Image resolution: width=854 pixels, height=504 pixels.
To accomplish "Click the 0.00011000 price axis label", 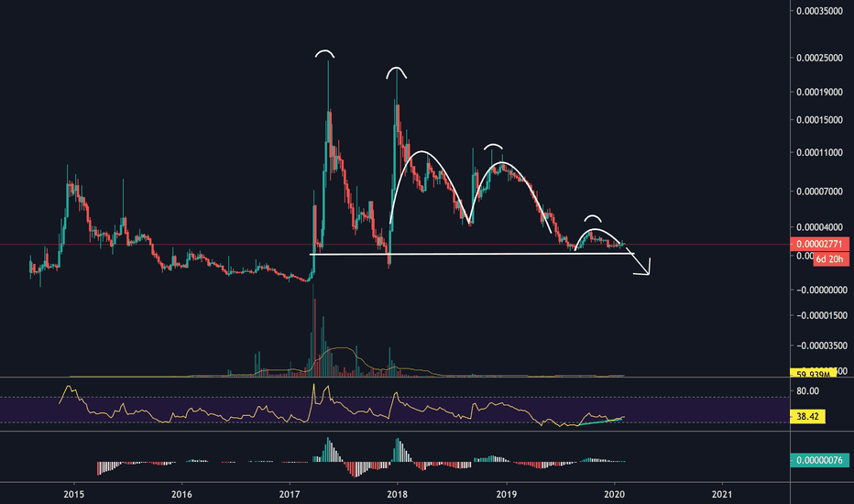I will pyautogui.click(x=819, y=152).
